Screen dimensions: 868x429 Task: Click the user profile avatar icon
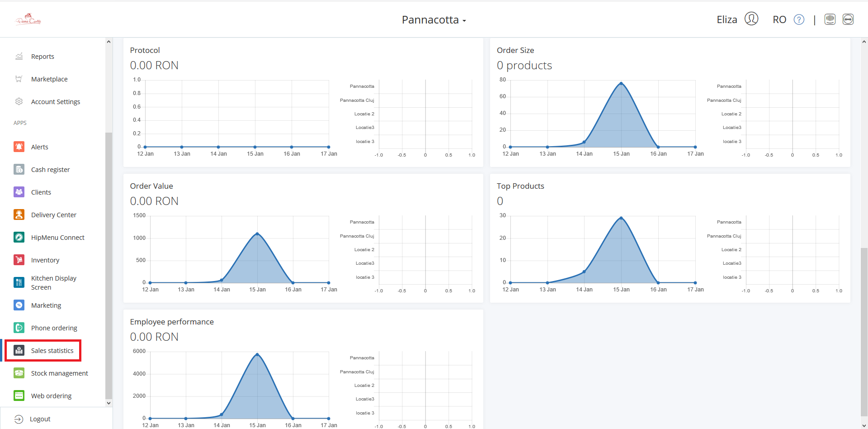tap(751, 19)
